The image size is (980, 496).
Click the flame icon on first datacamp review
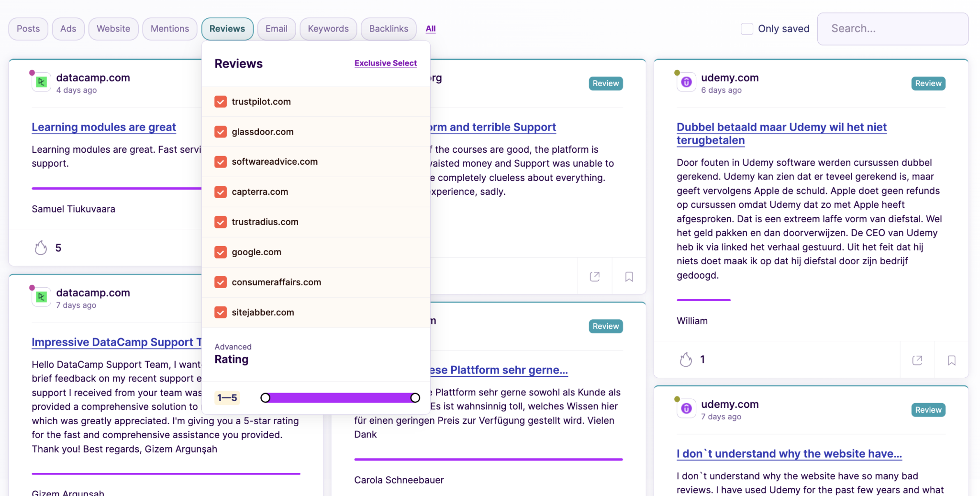[41, 248]
